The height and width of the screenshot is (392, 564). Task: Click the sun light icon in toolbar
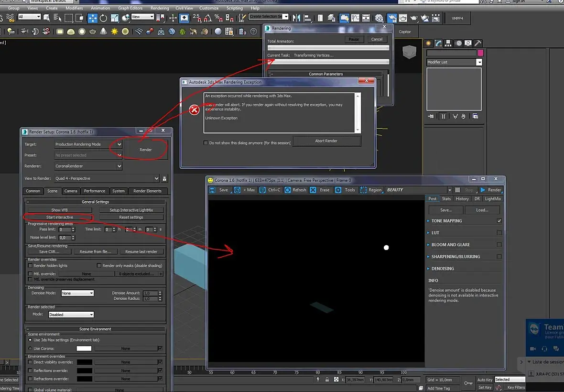(114, 32)
